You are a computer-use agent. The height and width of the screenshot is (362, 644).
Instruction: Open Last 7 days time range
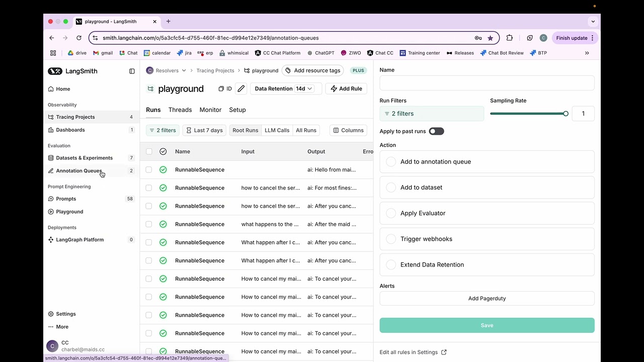click(204, 130)
